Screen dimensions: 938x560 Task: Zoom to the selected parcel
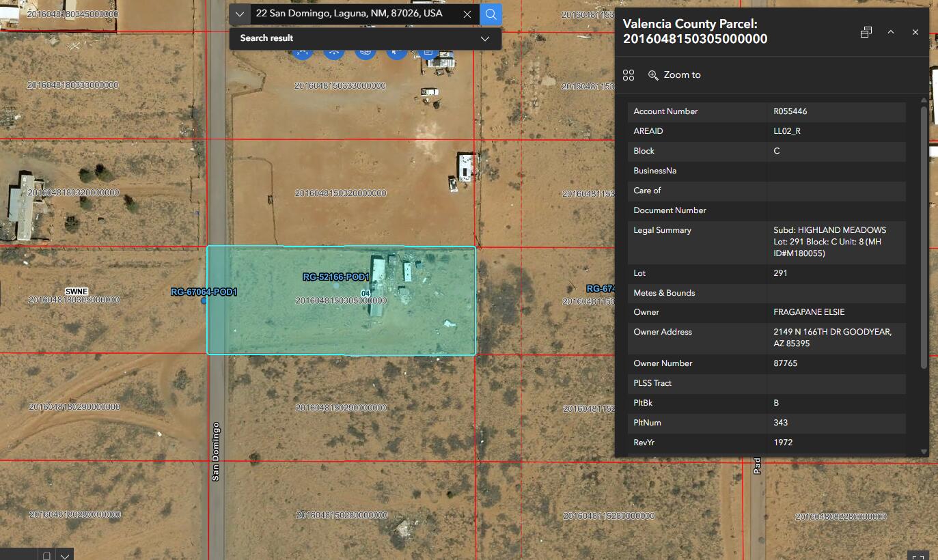tap(674, 75)
